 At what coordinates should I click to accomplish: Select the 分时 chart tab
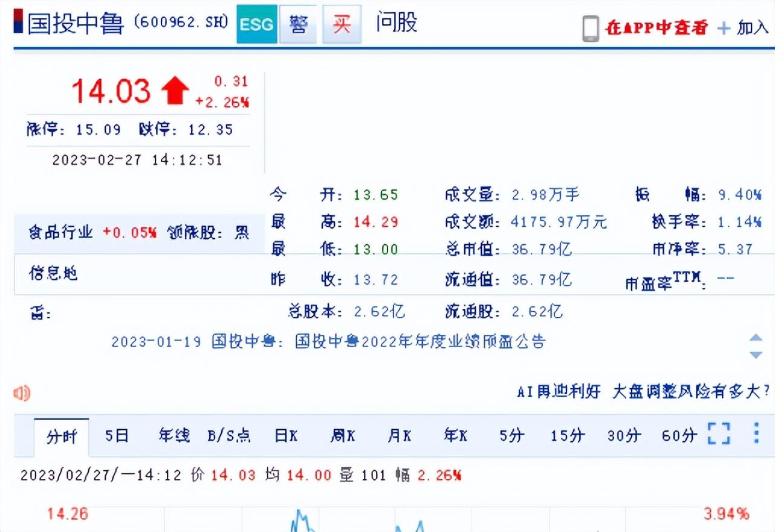click(x=62, y=436)
